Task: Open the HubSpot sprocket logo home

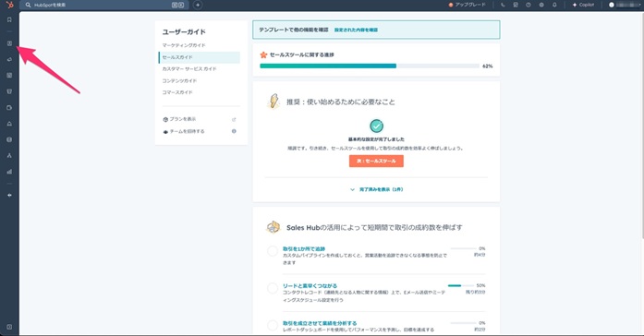Action: tap(9, 5)
